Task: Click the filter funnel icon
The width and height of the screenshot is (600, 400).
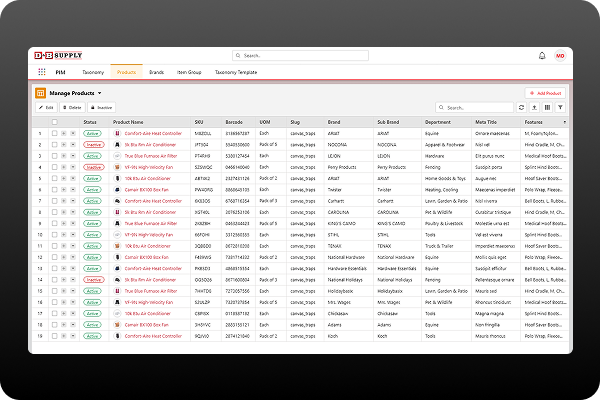Action: (x=560, y=107)
